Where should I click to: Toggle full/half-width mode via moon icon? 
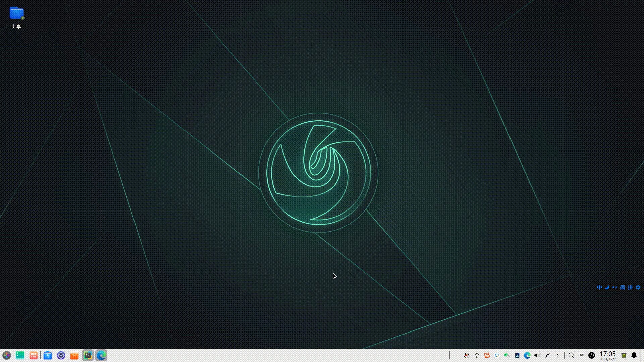pos(607,287)
